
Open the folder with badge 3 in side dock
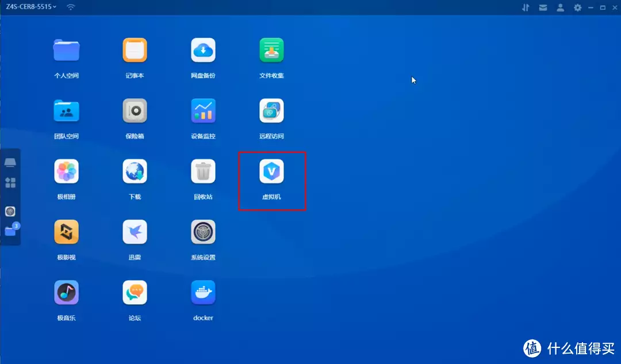pos(11,230)
